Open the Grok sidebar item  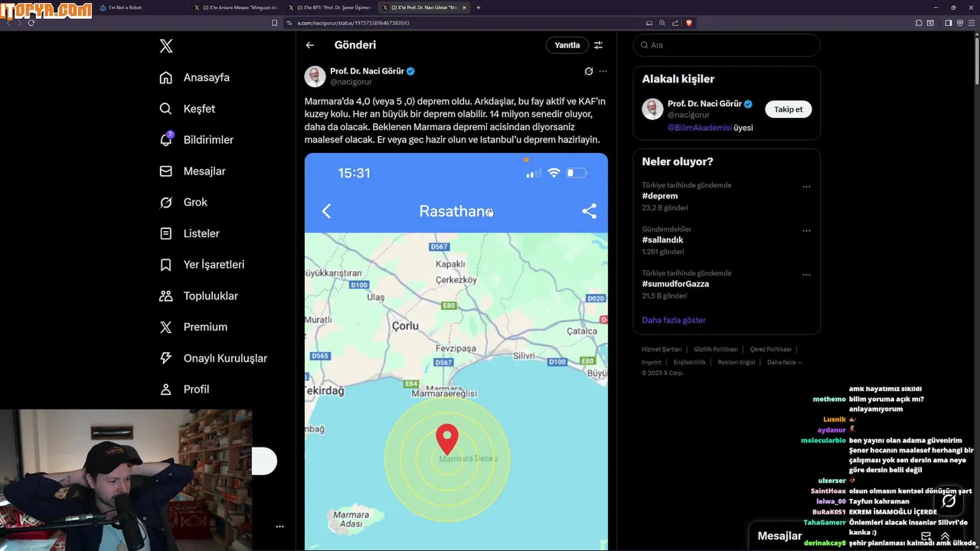[x=184, y=202]
